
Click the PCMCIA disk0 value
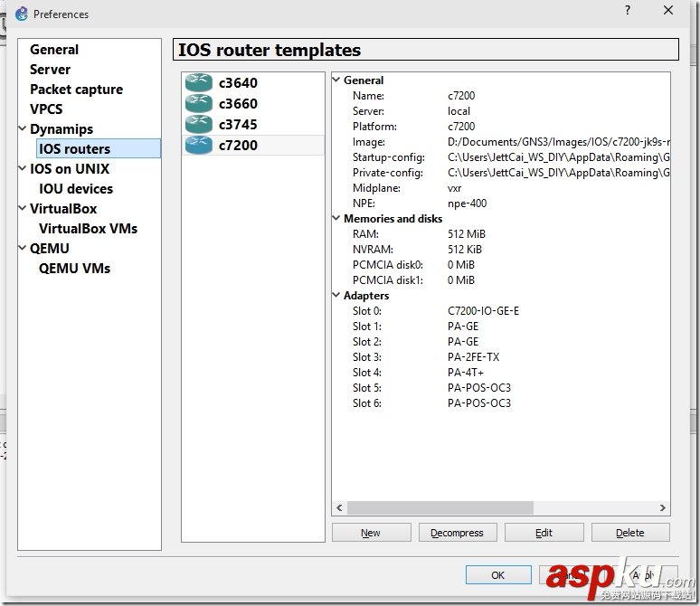(461, 265)
